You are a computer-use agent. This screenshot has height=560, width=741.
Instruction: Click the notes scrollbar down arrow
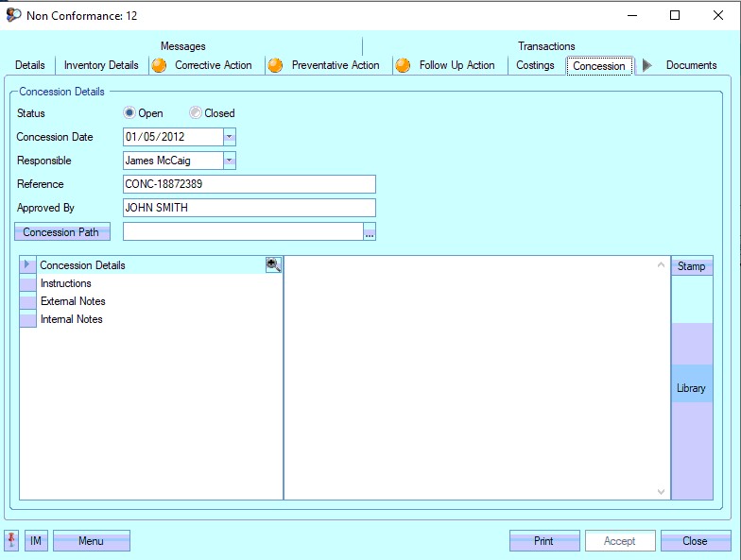pyautogui.click(x=662, y=491)
